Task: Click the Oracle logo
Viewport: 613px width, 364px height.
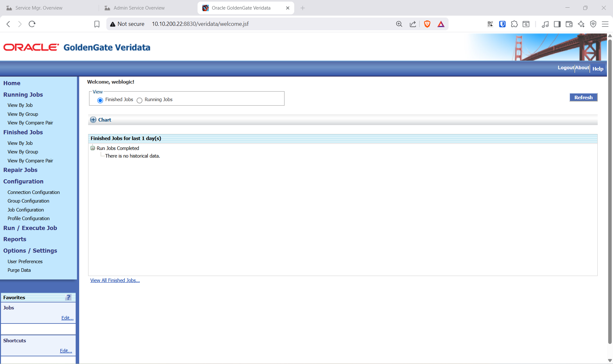Action: pos(31,47)
